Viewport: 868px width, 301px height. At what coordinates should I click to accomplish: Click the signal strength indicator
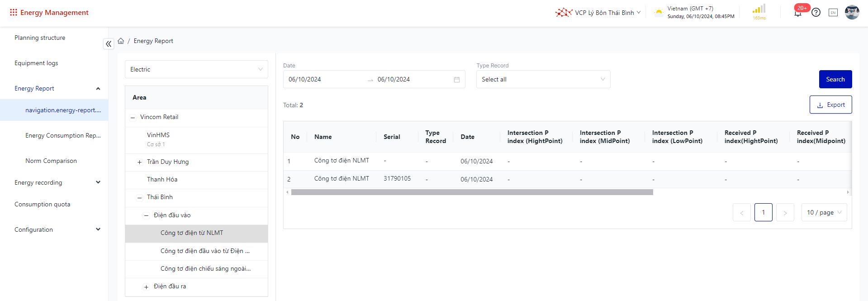click(759, 10)
